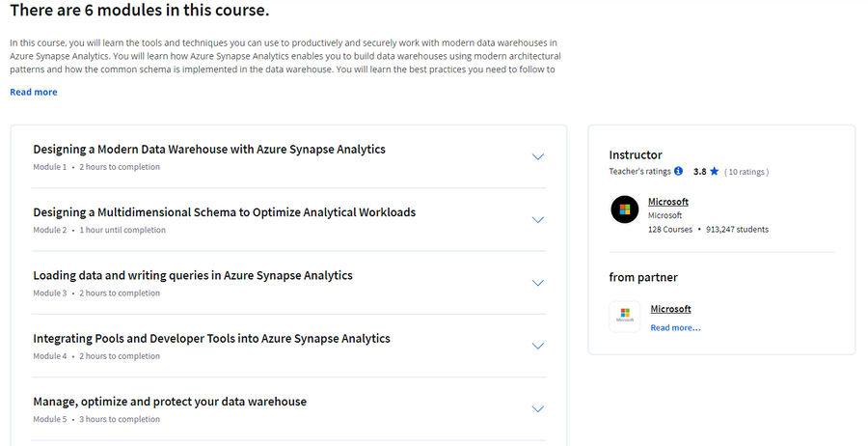
Task: Click the blue star rating icon
Action: point(714,171)
